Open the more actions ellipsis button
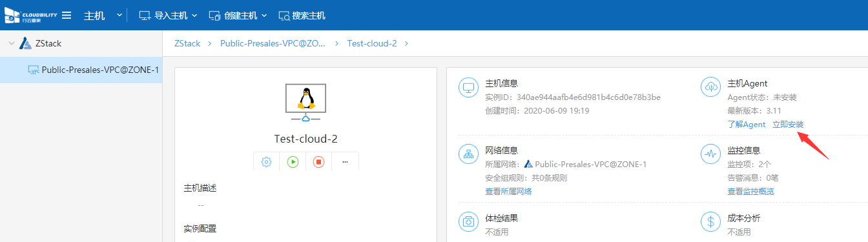868x242 pixels. (345, 162)
